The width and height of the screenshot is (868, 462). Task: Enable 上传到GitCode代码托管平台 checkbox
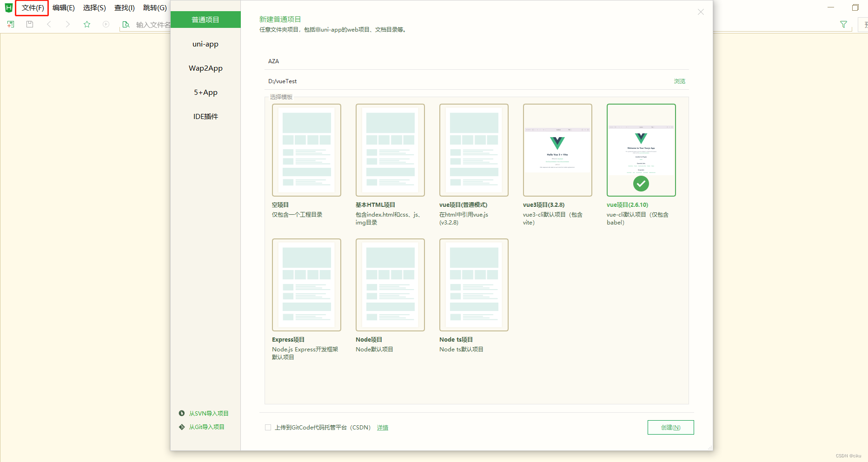click(268, 427)
